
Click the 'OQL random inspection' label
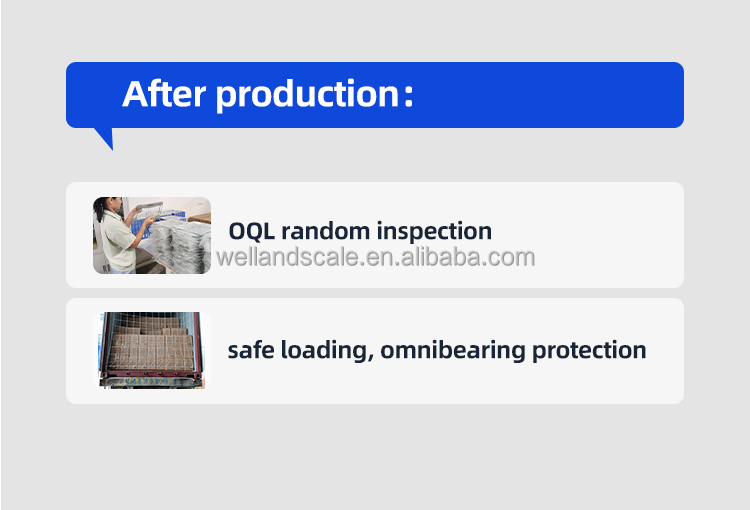[360, 231]
